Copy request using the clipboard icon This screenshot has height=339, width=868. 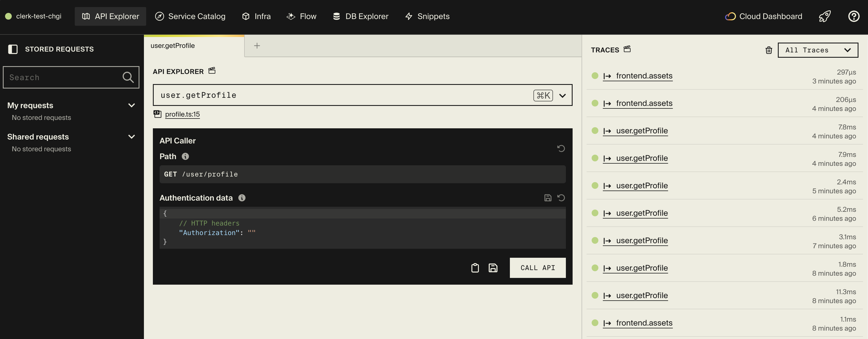[475, 268]
